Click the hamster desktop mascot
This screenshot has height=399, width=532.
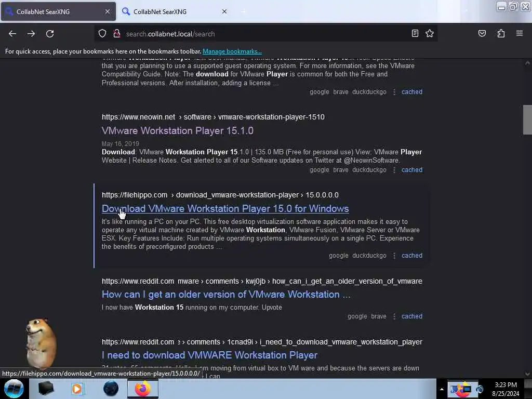pyautogui.click(x=41, y=343)
